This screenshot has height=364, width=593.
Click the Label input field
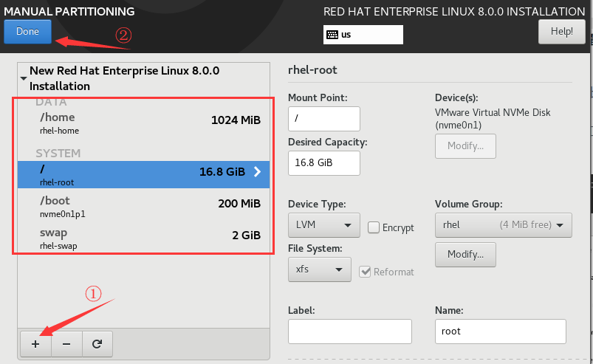pyautogui.click(x=349, y=332)
